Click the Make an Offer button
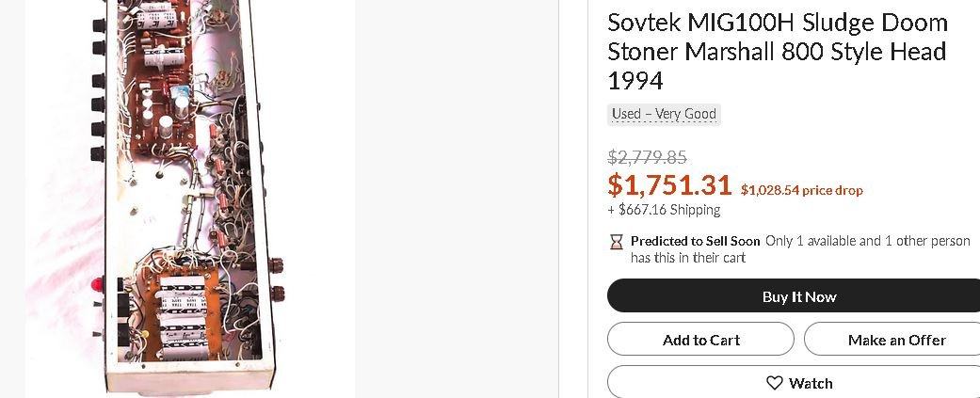The height and width of the screenshot is (398, 980). coord(895,340)
